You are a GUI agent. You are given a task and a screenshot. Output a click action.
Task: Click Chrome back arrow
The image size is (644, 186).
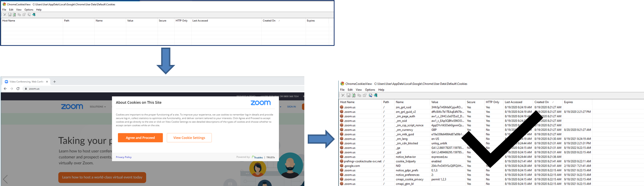pyautogui.click(x=5, y=88)
